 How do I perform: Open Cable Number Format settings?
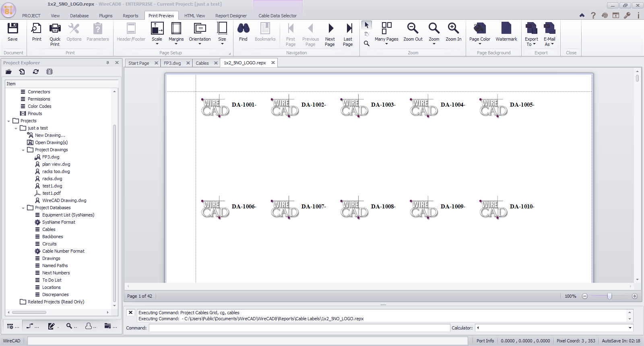63,251
